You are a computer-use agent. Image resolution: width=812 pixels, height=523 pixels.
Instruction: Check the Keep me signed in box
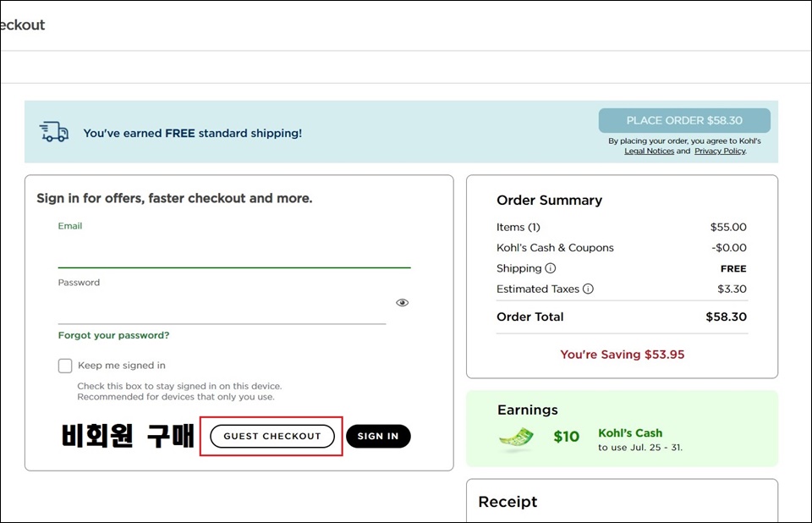65,366
